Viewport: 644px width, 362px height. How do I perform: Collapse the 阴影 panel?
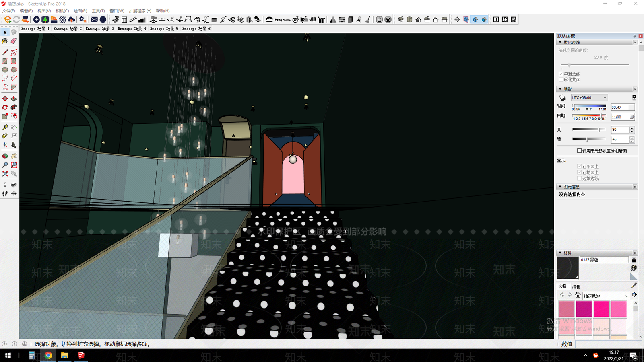560,89
